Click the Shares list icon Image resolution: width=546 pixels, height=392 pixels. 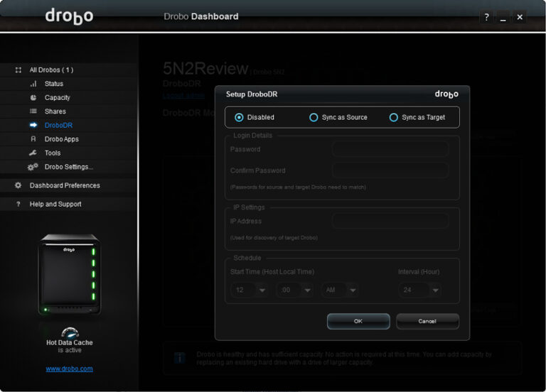point(33,111)
